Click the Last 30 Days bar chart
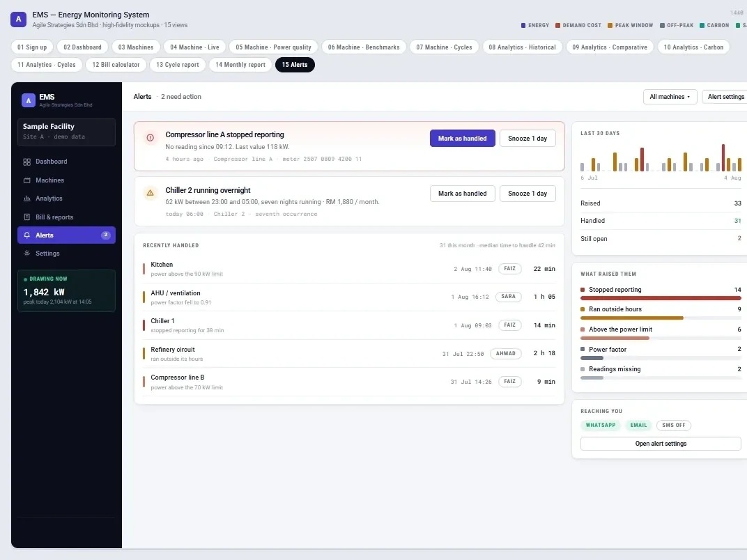 [x=661, y=157]
